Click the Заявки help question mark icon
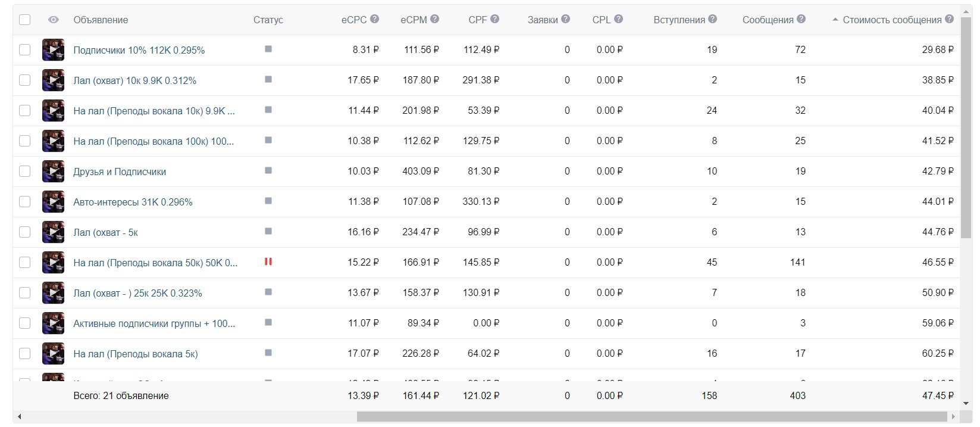 point(565,19)
